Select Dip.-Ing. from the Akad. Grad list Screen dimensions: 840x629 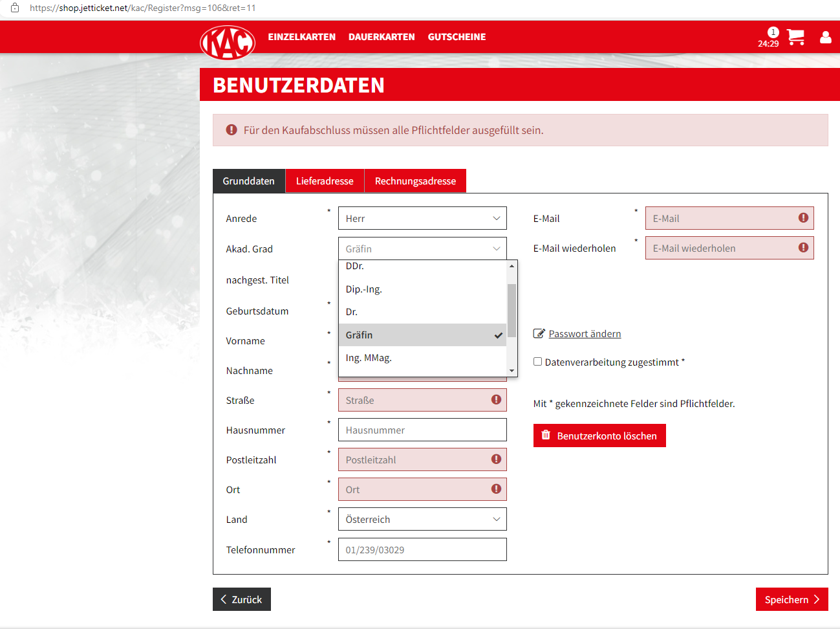pyautogui.click(x=363, y=289)
